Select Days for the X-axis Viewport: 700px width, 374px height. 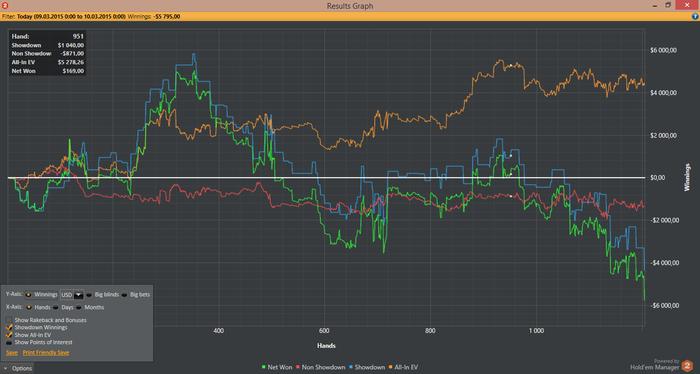click(x=56, y=307)
